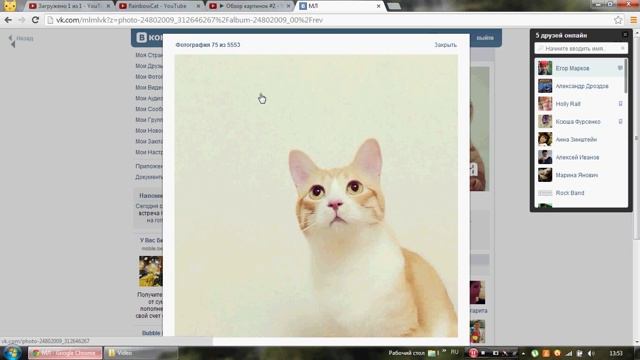Open Александр Дроздов's avatar
The image size is (640, 360).
(x=545, y=86)
